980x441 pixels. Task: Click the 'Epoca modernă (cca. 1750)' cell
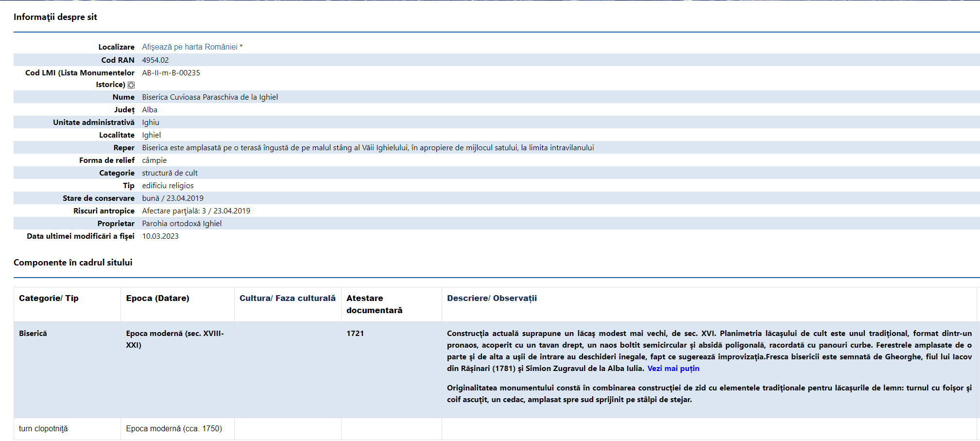174,429
